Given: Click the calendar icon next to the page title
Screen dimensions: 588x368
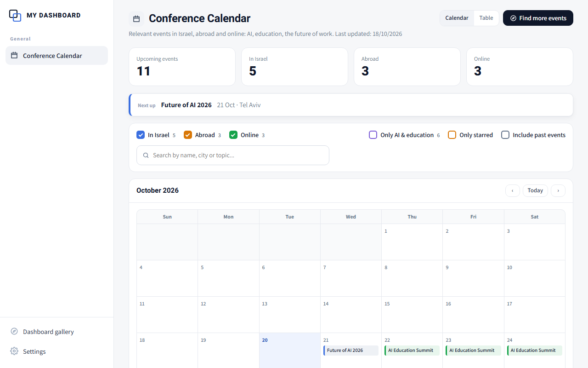Looking at the screenshot, I should click(136, 19).
